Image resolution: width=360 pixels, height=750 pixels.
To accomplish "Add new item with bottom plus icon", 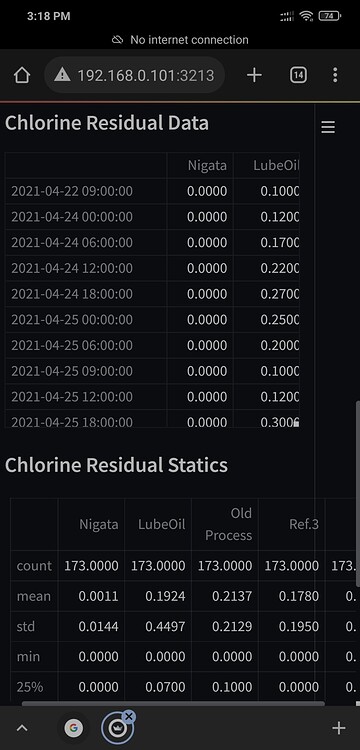I will click(x=338, y=728).
